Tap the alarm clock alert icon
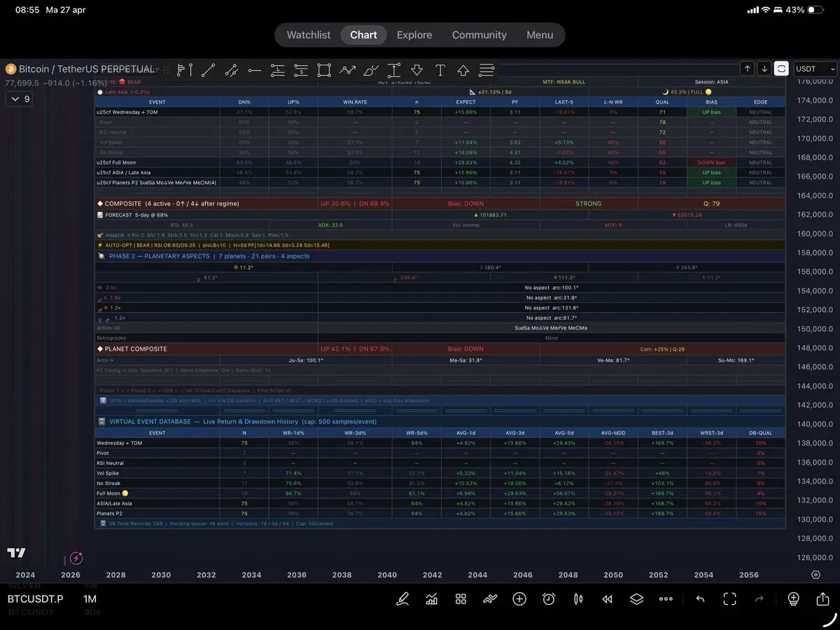The height and width of the screenshot is (630, 840). point(549,599)
